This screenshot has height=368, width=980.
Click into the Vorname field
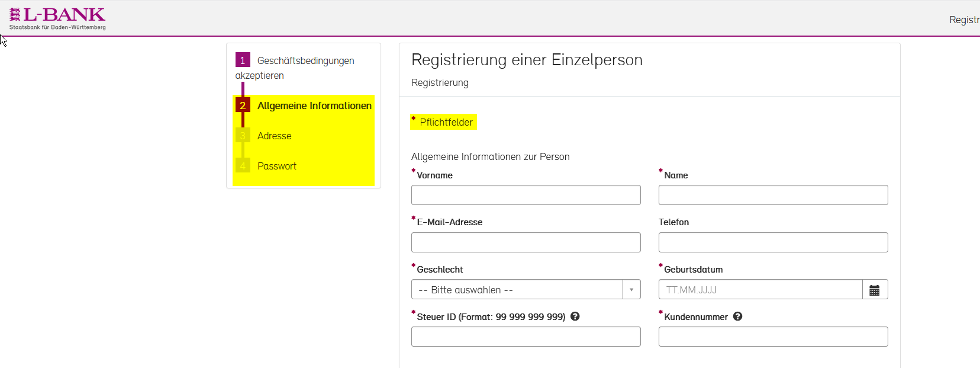526,195
